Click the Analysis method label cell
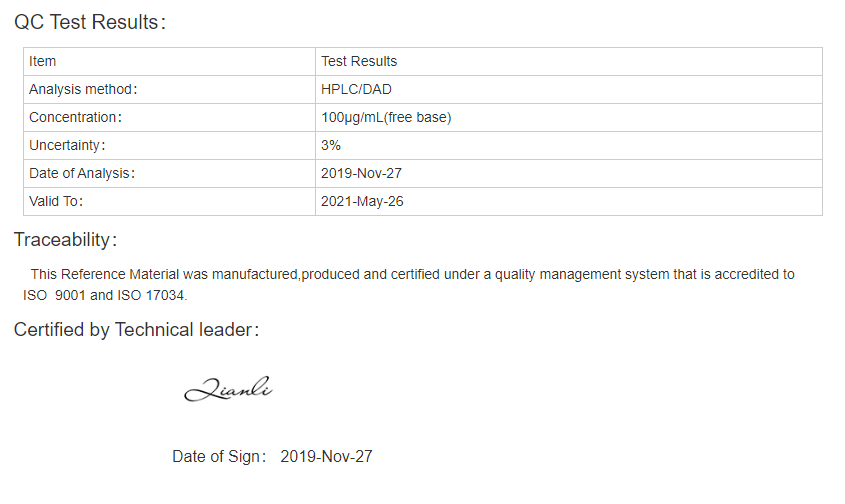 (x=169, y=89)
